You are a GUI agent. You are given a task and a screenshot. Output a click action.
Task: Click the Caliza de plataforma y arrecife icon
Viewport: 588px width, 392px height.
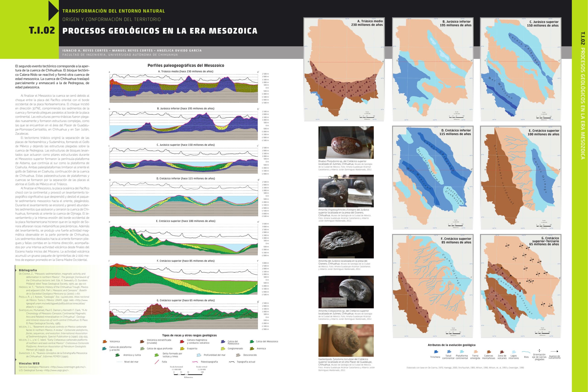(105, 349)
